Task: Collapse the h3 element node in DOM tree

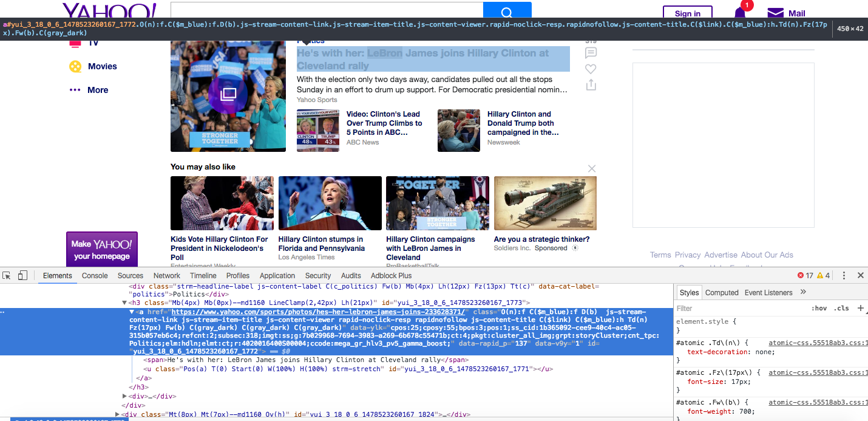Action: [124, 303]
